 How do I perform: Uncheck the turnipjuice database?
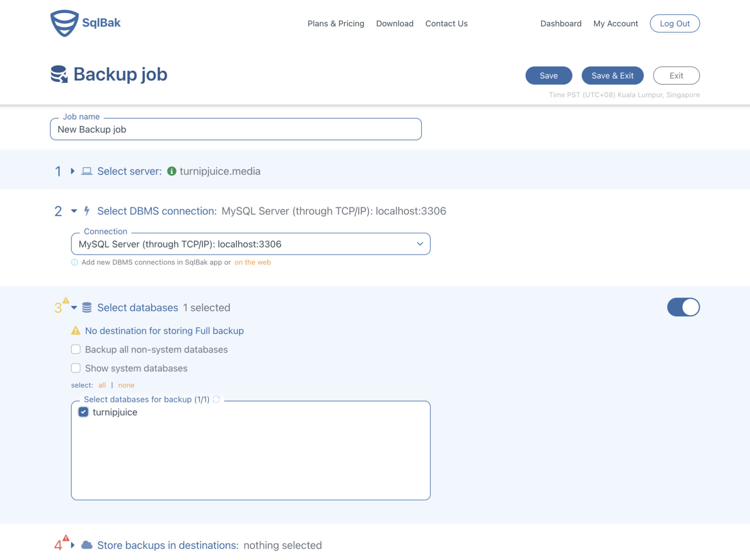(x=83, y=412)
